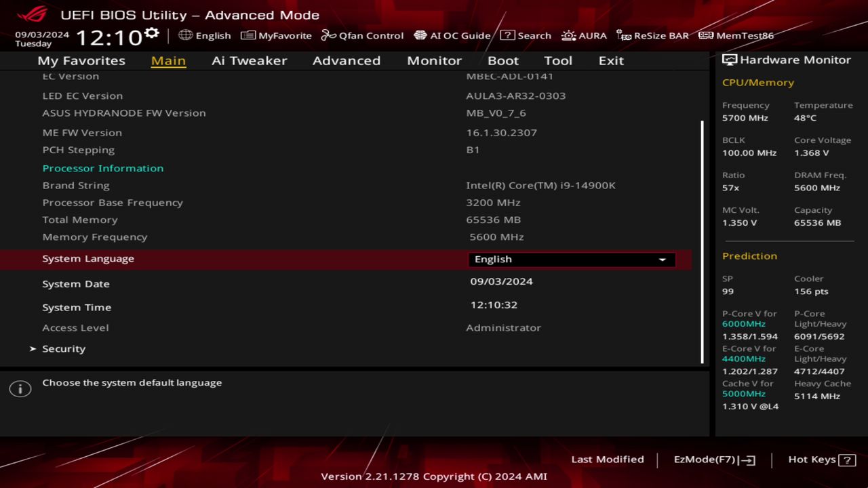Click the Prediction section heading
The height and width of the screenshot is (488, 868).
click(749, 256)
